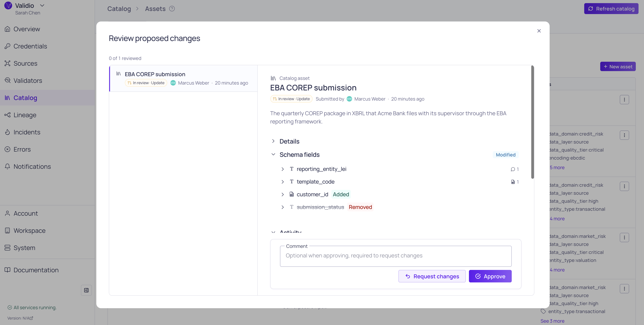Click the Validio logo icon

8,5
